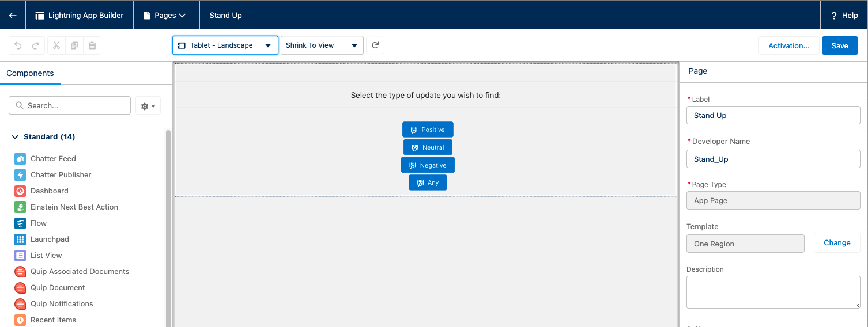Open the Pages dropdown menu
868x327 pixels.
tap(167, 16)
